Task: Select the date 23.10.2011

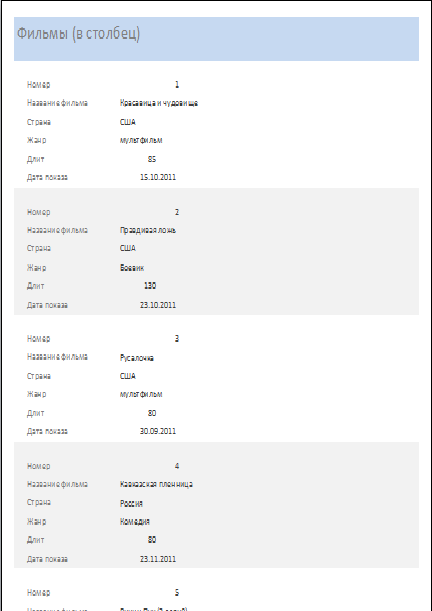Action: [158, 305]
